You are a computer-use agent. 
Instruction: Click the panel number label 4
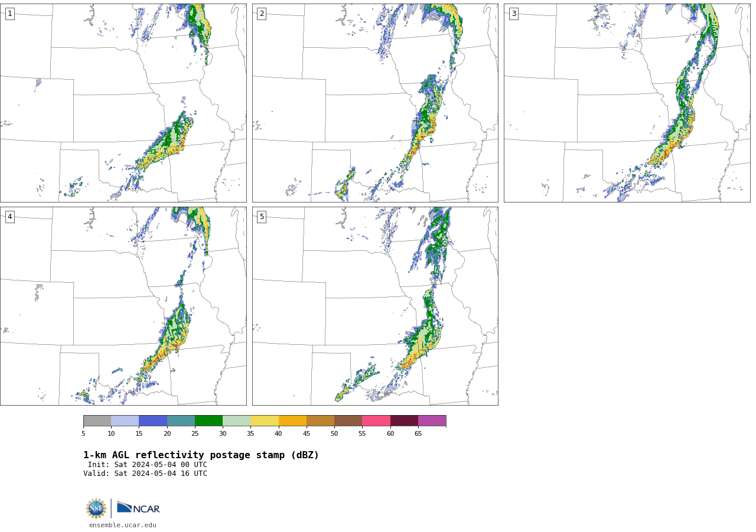click(9, 217)
